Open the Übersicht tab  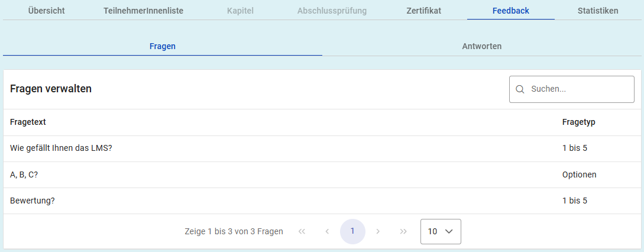coord(46,11)
